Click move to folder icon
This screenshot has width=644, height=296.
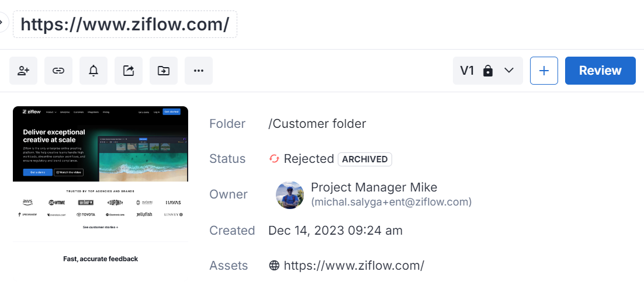pyautogui.click(x=164, y=71)
